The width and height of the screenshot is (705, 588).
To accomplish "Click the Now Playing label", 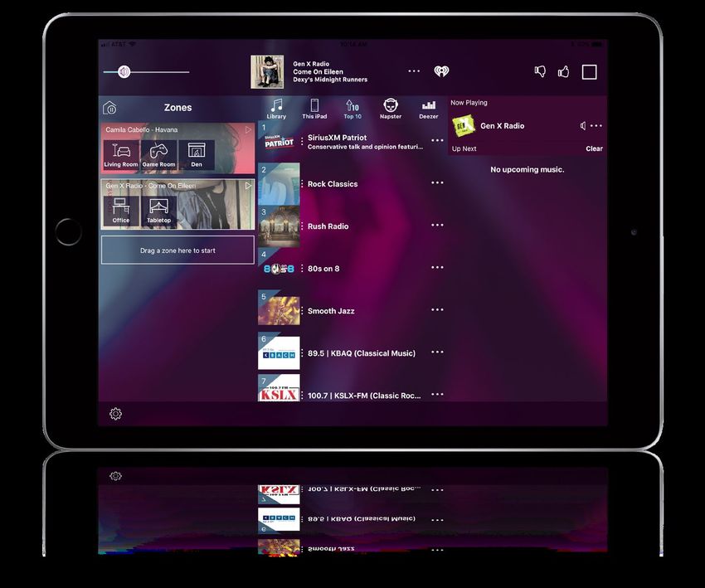I will click(x=469, y=103).
